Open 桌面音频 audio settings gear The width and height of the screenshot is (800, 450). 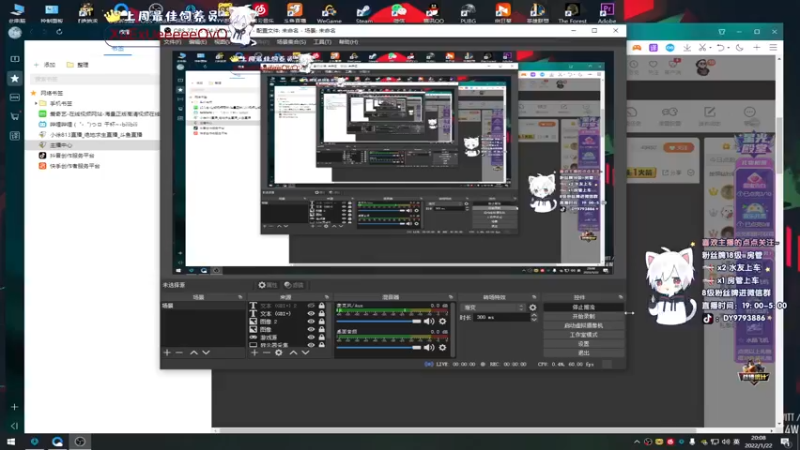point(442,347)
